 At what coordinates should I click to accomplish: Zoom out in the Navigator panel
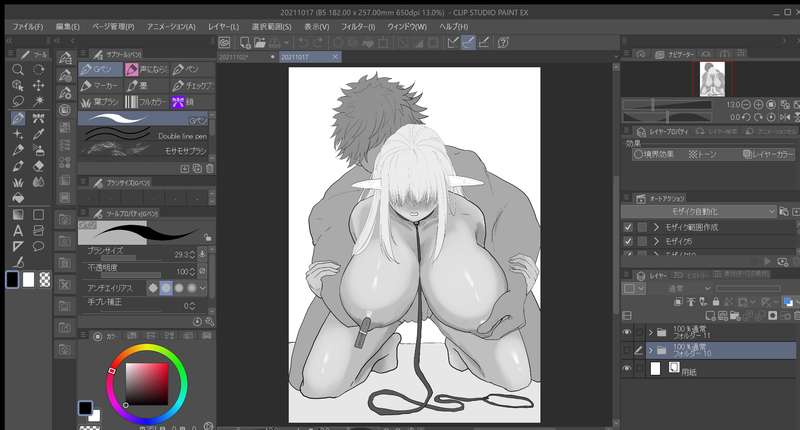746,104
